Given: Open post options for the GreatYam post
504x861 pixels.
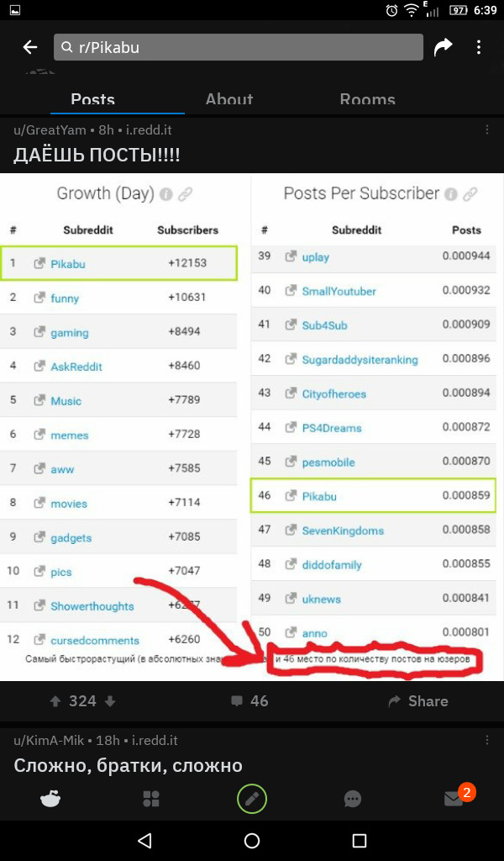Looking at the screenshot, I should click(x=487, y=130).
